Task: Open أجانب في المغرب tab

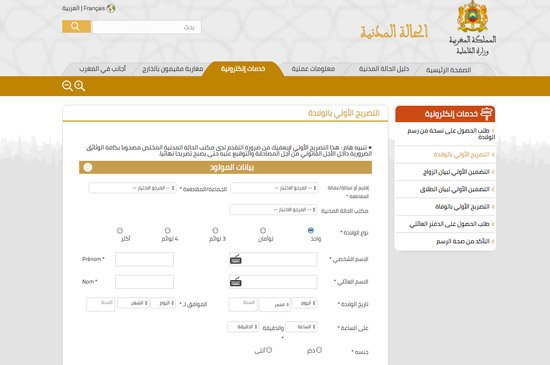Action: click(102, 69)
